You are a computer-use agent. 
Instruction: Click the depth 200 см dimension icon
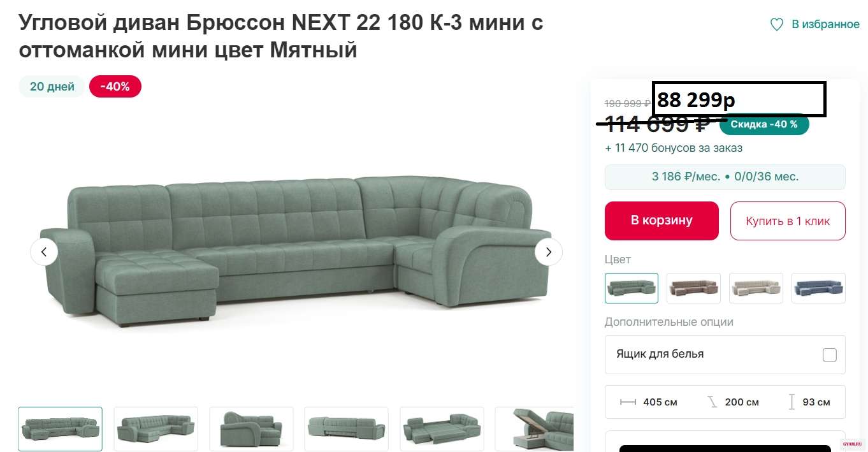[712, 402]
